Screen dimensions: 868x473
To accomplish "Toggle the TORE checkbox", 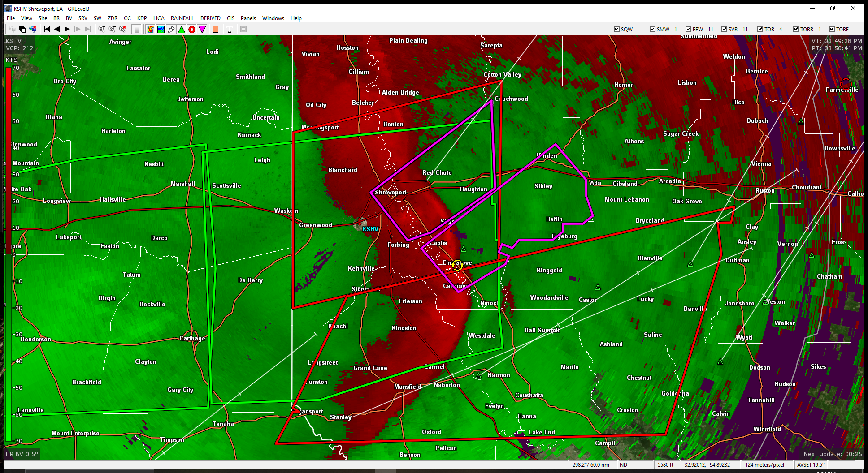I will click(832, 29).
